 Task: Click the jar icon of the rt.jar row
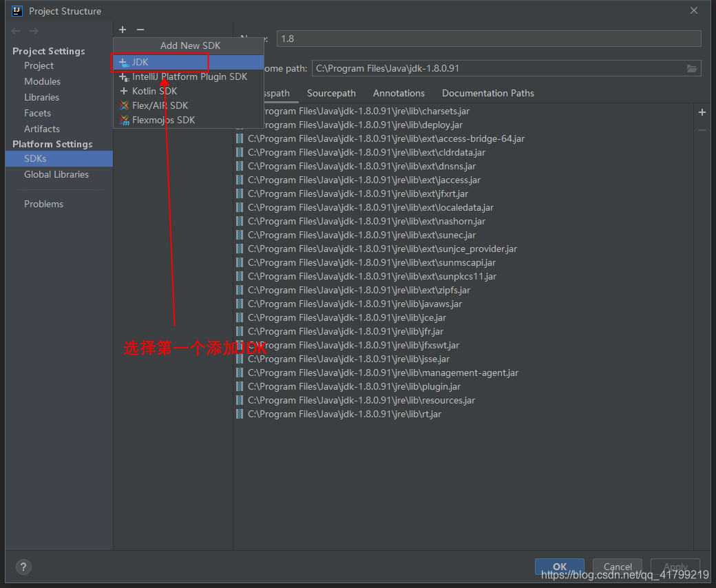pos(240,414)
